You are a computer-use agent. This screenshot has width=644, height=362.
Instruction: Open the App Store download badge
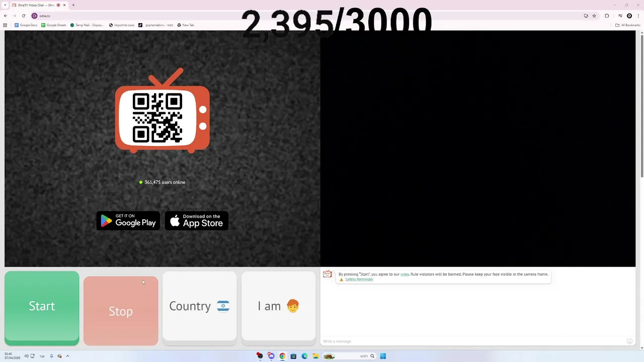(197, 221)
